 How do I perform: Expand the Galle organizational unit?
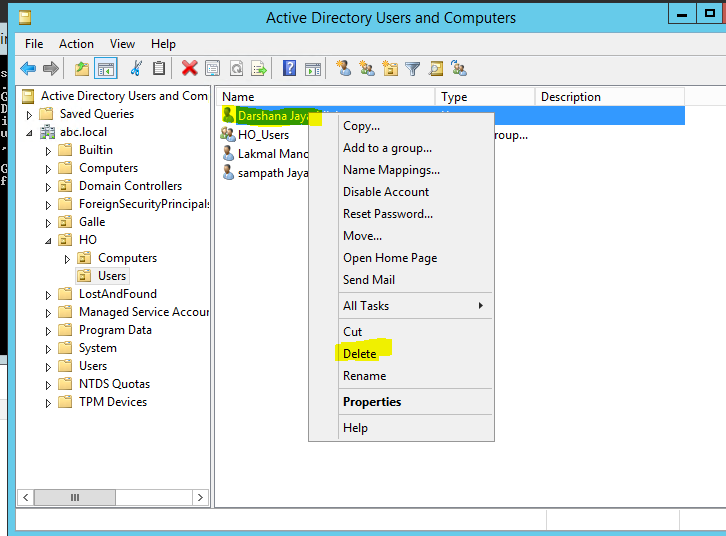coord(48,223)
